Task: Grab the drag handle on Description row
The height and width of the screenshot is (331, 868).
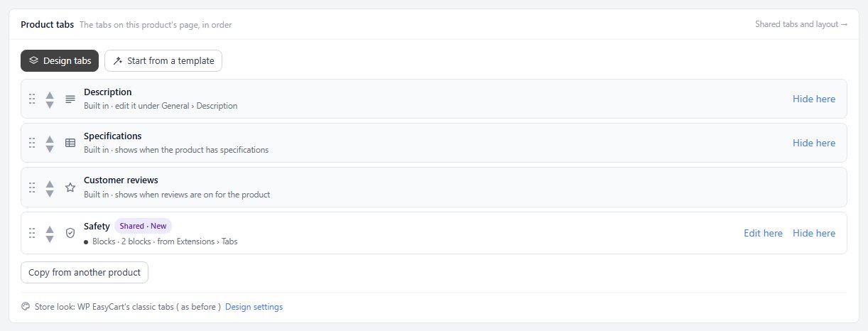Action: click(32, 99)
